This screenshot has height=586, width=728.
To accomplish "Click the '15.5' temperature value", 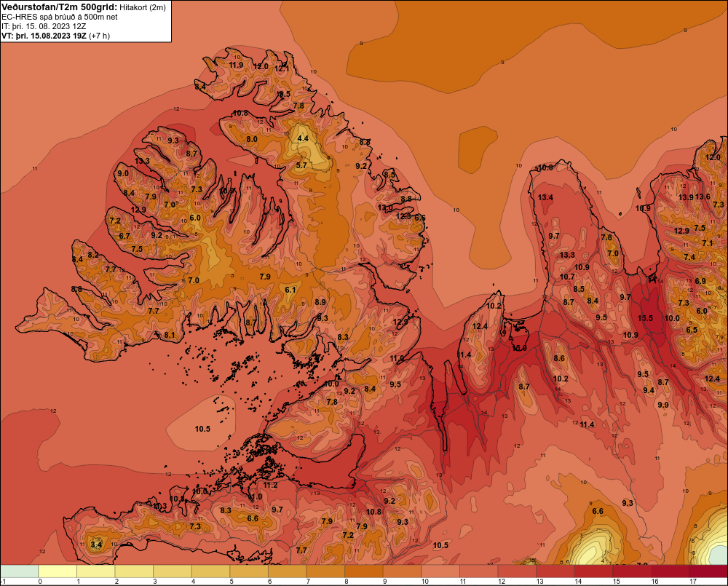I will (645, 318).
